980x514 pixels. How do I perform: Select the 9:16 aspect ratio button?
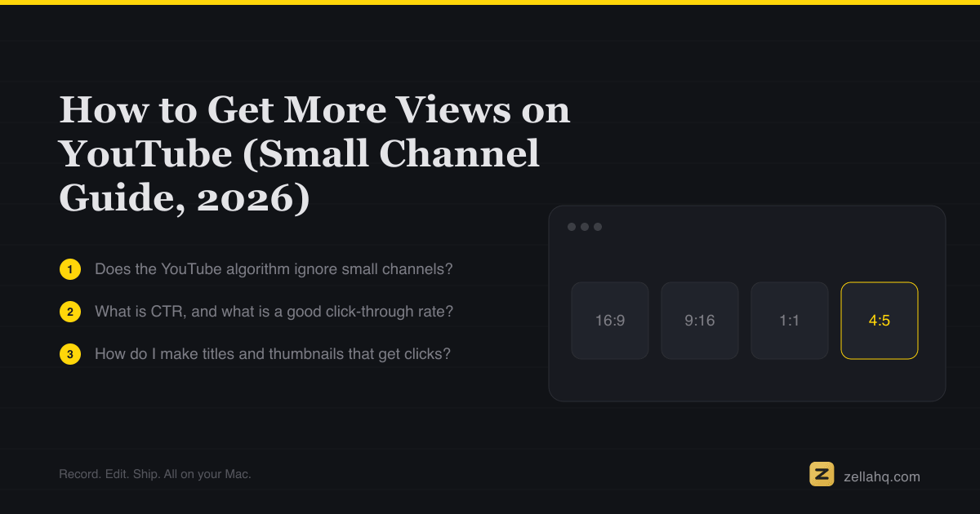(700, 321)
